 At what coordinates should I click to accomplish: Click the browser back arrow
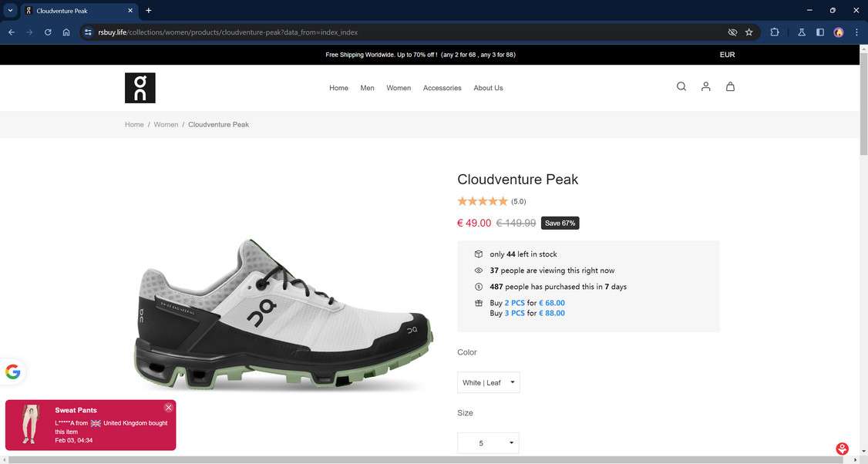(12, 32)
